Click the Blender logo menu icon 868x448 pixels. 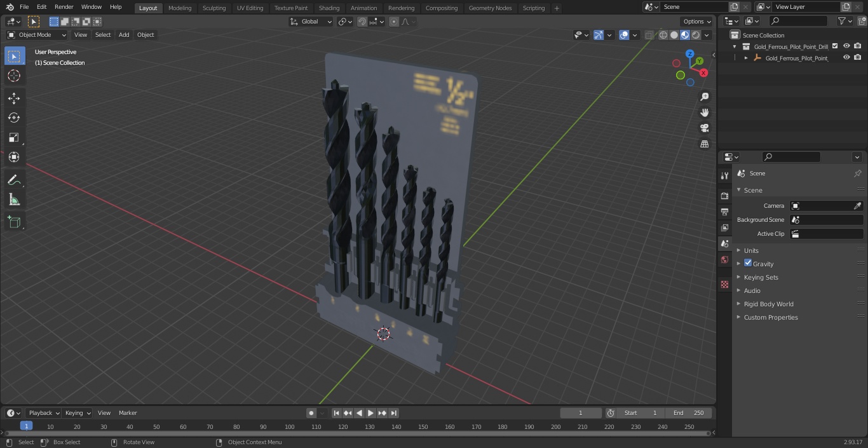(10, 7)
